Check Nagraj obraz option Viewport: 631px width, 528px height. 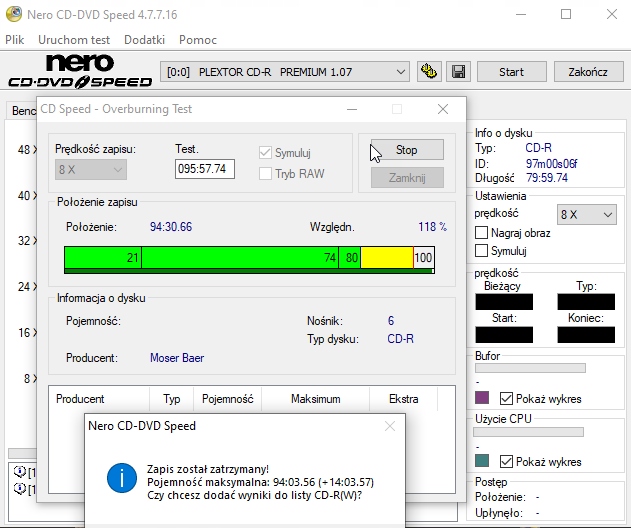point(481,233)
